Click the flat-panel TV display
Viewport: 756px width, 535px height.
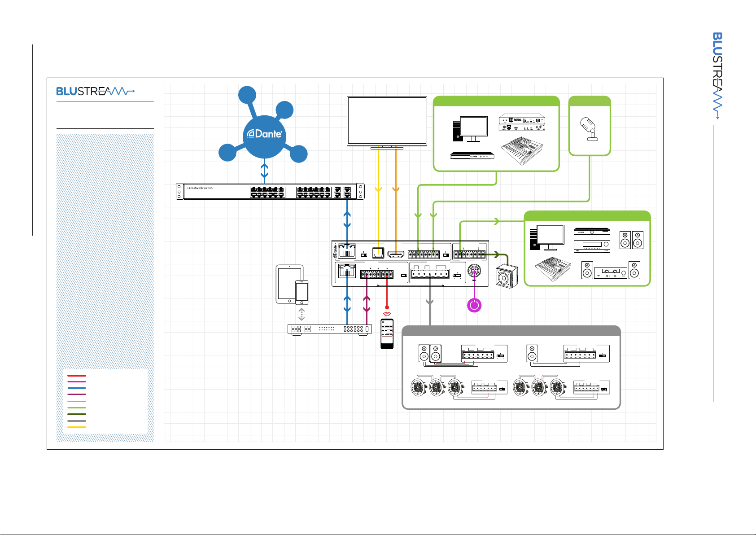(387, 123)
